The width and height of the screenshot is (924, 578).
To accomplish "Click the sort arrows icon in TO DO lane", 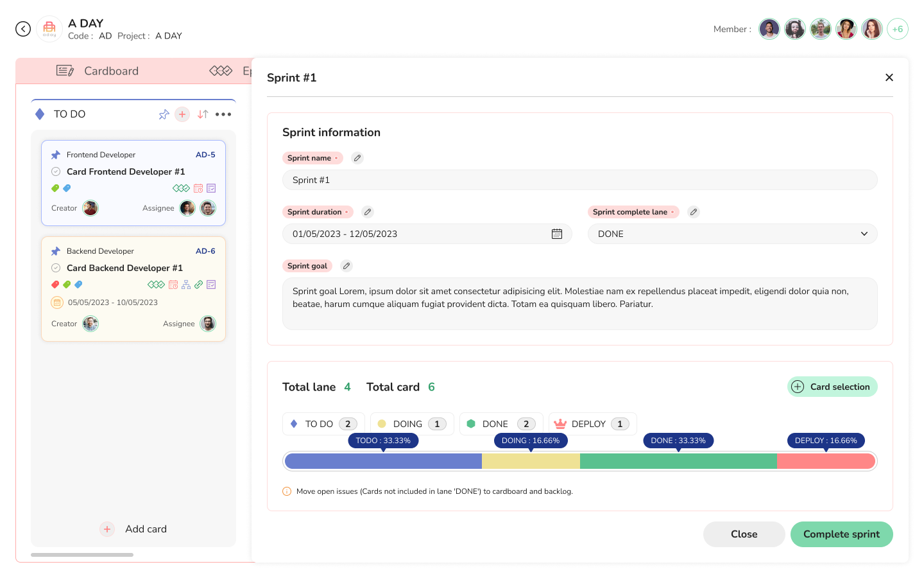I will point(203,114).
